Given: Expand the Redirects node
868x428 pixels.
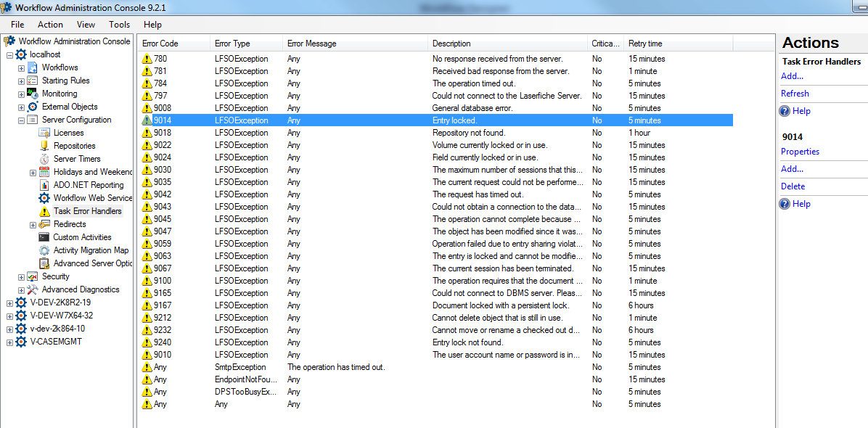Looking at the screenshot, I should click(x=33, y=224).
